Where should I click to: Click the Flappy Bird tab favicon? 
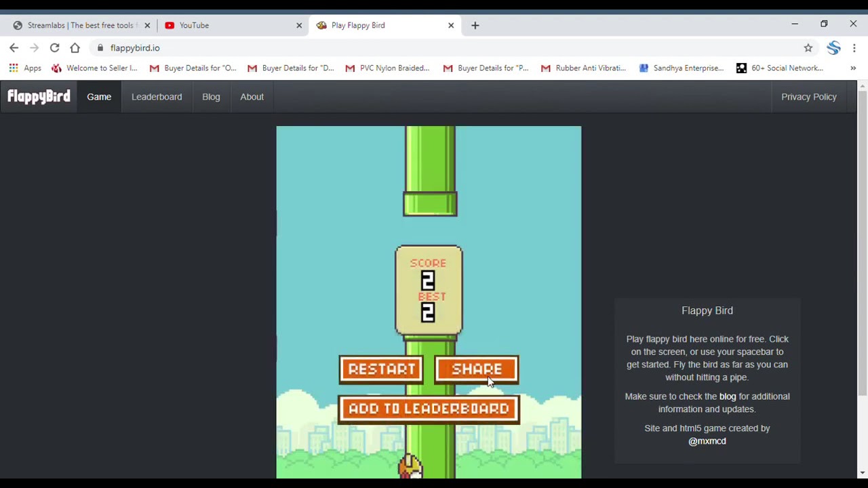[321, 25]
